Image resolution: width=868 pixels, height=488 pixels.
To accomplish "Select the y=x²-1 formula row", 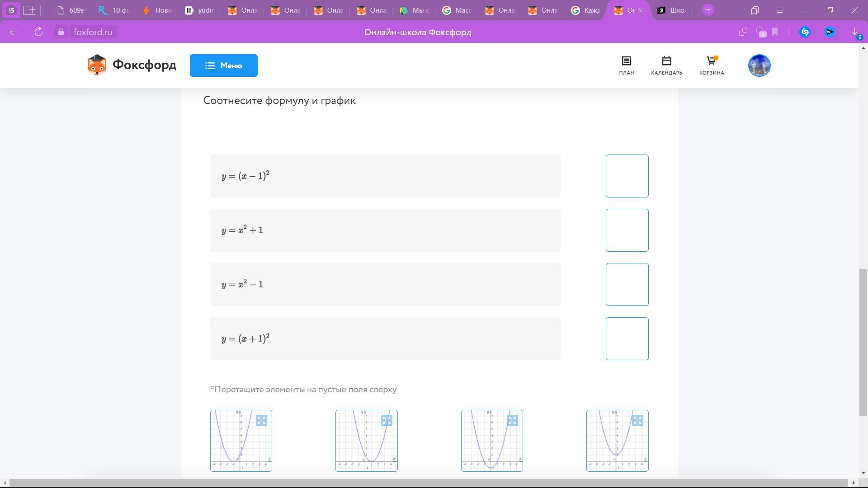I will 385,284.
